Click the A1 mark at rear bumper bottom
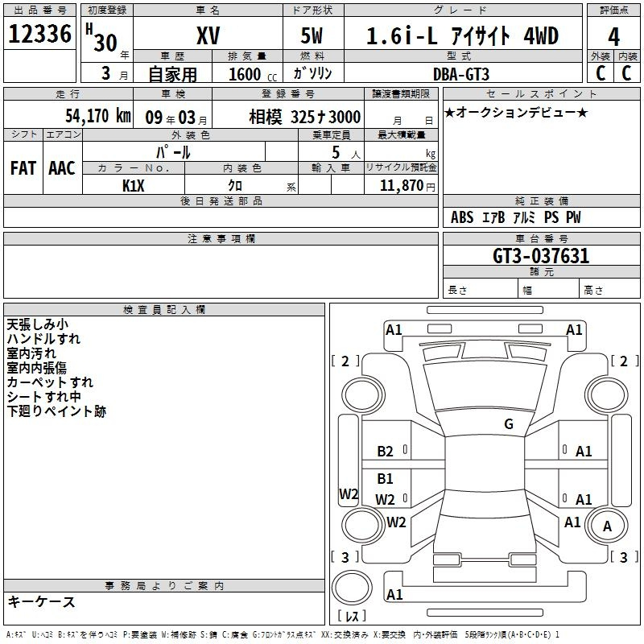The image size is (644, 644). click(x=394, y=595)
